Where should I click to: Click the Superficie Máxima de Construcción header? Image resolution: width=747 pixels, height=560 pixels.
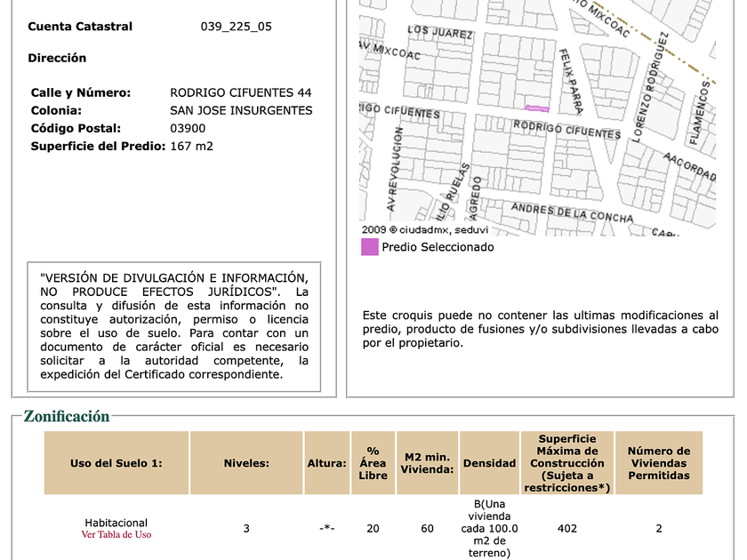[x=567, y=463]
